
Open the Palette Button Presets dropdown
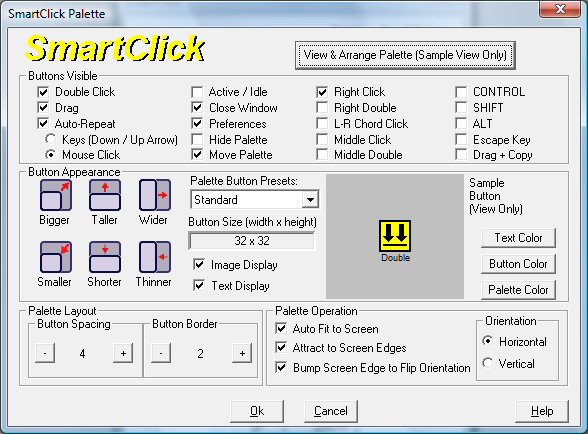(x=310, y=200)
